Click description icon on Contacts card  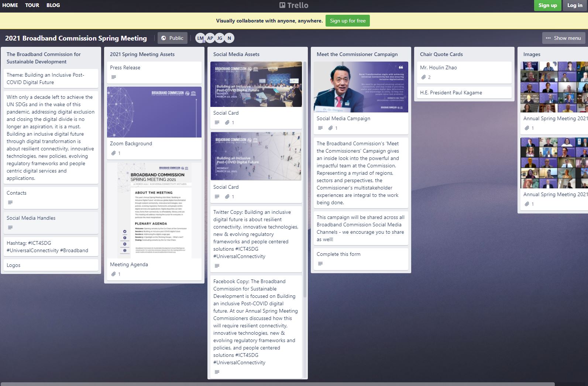coord(10,202)
